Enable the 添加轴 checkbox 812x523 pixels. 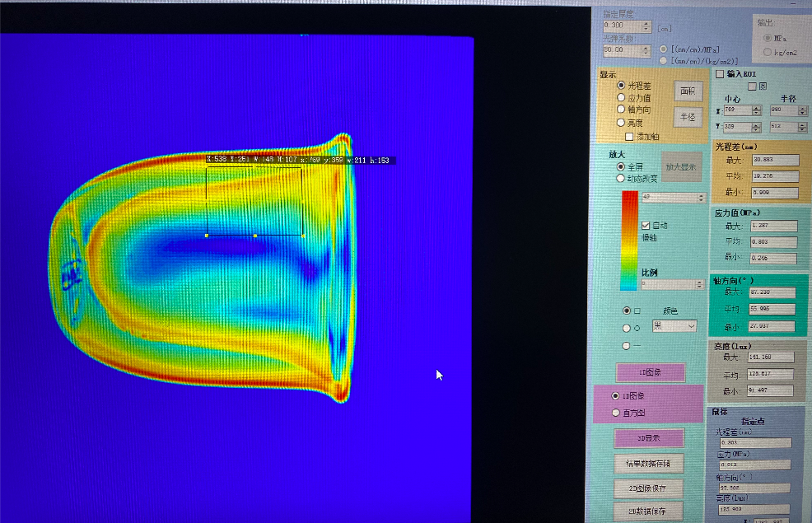(x=630, y=136)
